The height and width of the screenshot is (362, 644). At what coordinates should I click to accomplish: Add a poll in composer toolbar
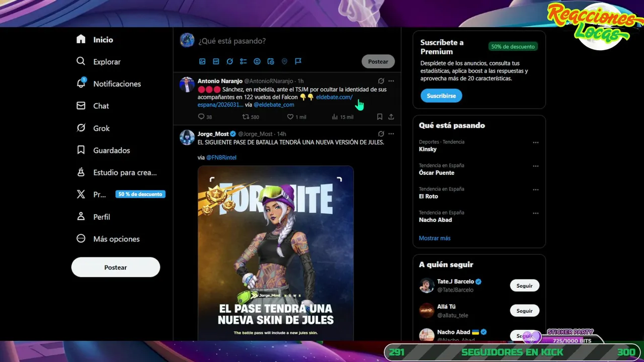[x=243, y=61]
